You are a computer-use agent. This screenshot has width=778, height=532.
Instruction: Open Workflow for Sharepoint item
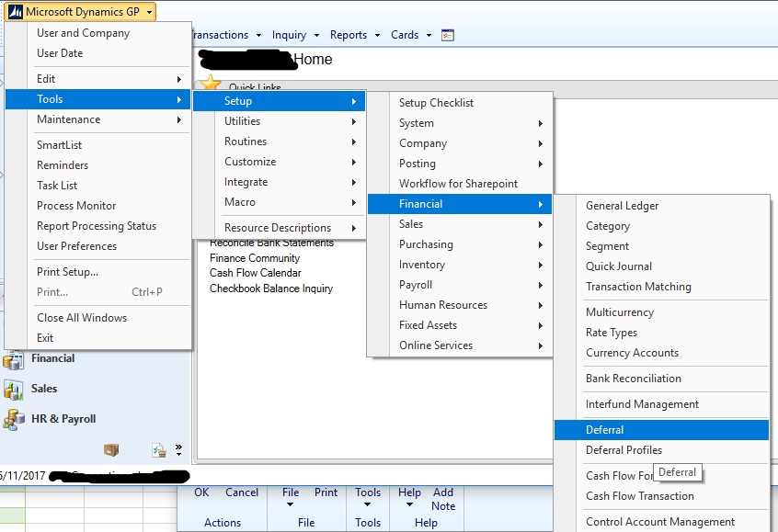coord(459,184)
